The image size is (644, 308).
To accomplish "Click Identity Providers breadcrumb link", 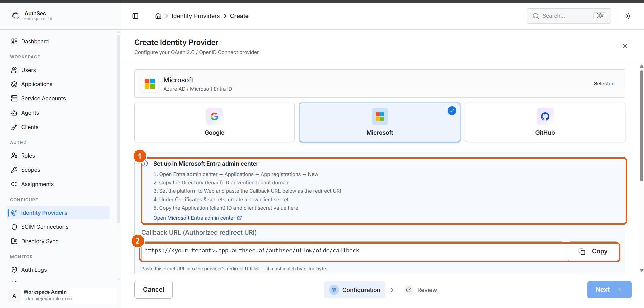I will (x=196, y=16).
